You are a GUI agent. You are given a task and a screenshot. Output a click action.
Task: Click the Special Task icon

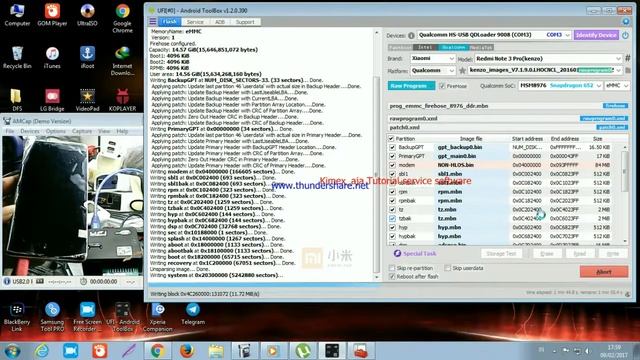tap(397, 253)
